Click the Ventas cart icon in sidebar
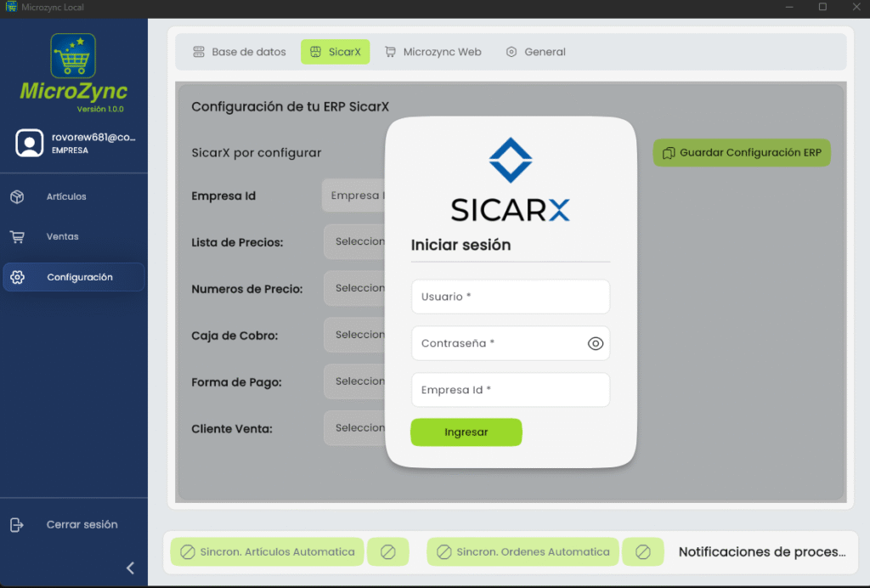The height and width of the screenshot is (588, 870). [17, 236]
